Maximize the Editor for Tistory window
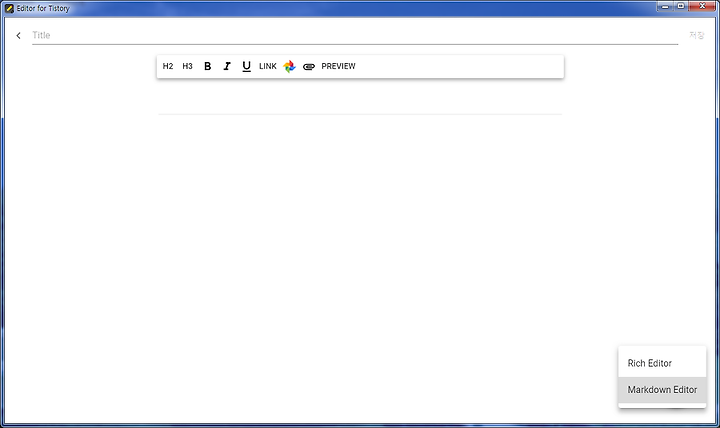720x428 pixels. click(681, 6)
